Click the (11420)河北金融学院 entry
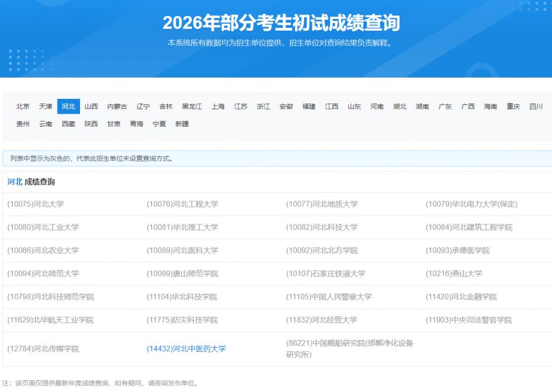The height and width of the screenshot is (392, 552). [461, 297]
